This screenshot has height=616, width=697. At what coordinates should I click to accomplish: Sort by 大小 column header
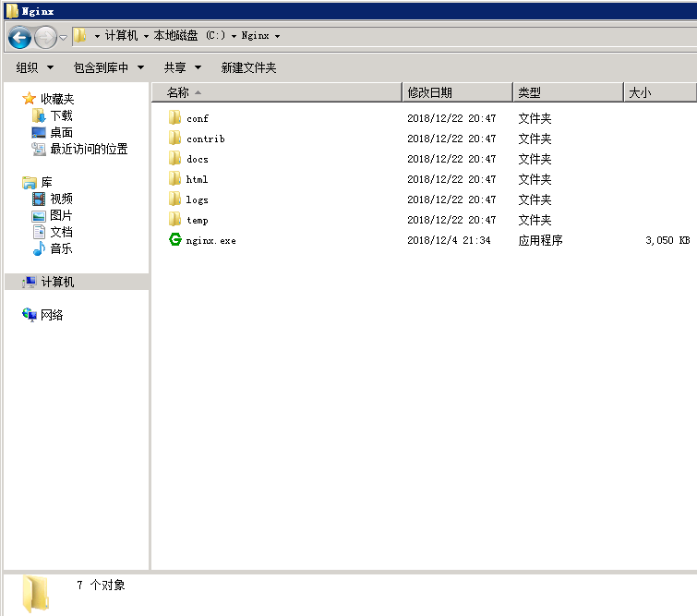pos(660,92)
